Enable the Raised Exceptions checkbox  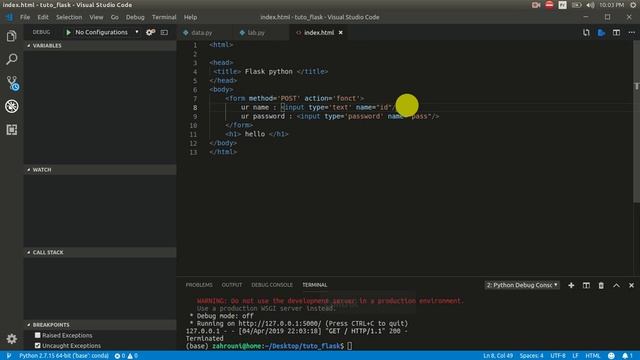click(x=38, y=335)
